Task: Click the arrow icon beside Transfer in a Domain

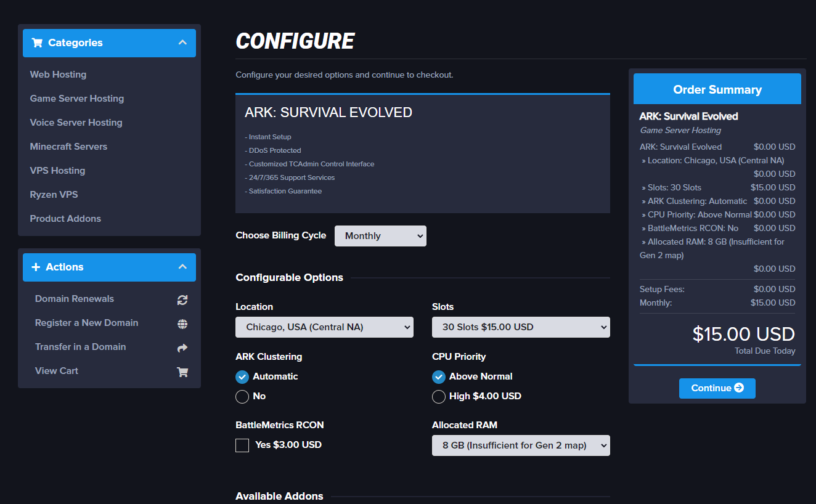Action: [182, 347]
